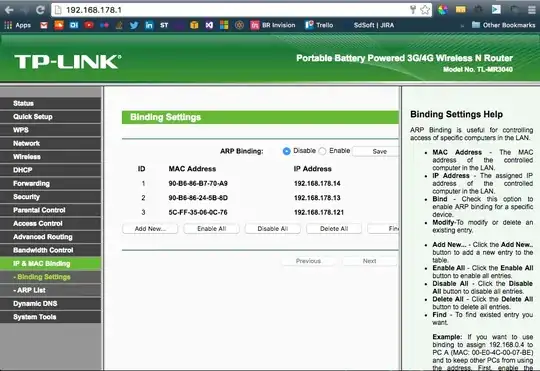Select the ARP Binding Disable radio button
The image size is (540, 371).
(286, 151)
